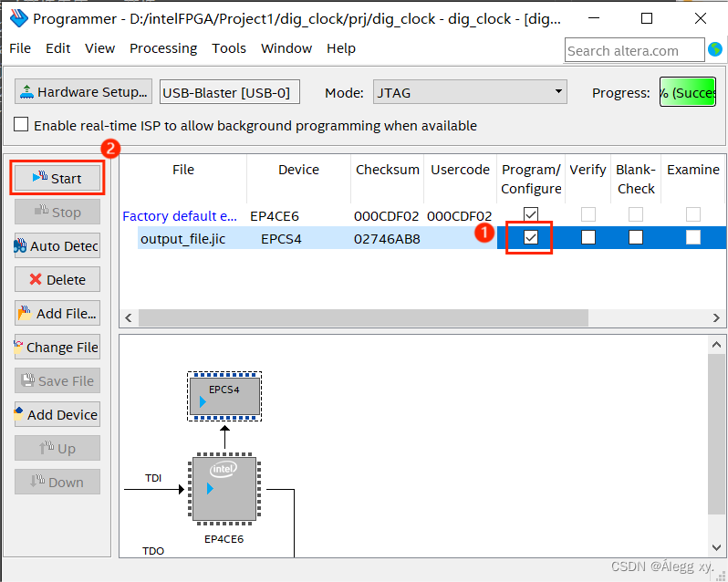Click the Stop button
728x582 pixels.
click(57, 213)
